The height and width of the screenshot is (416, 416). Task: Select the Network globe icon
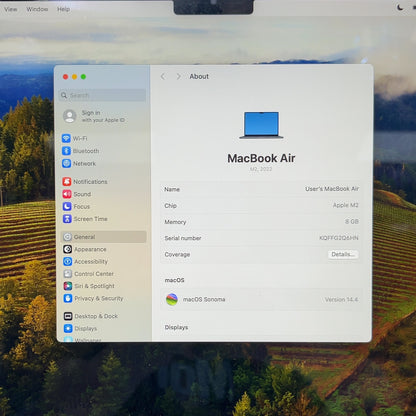(x=66, y=163)
